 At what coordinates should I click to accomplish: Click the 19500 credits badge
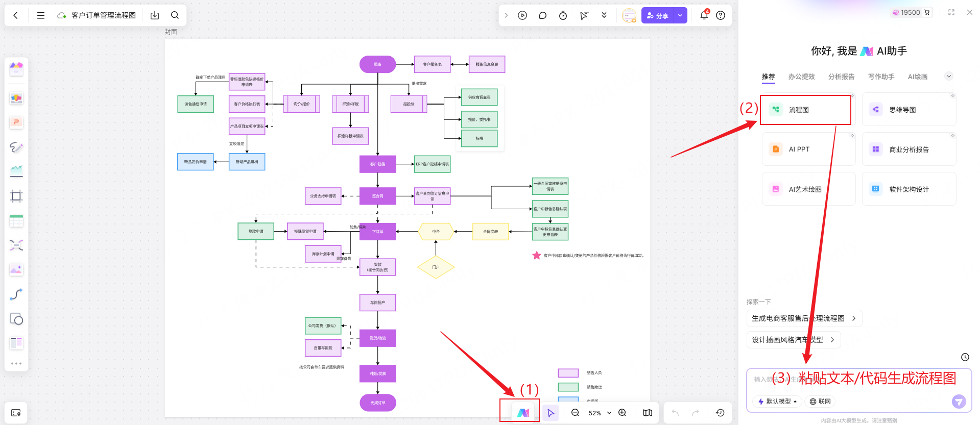click(912, 12)
